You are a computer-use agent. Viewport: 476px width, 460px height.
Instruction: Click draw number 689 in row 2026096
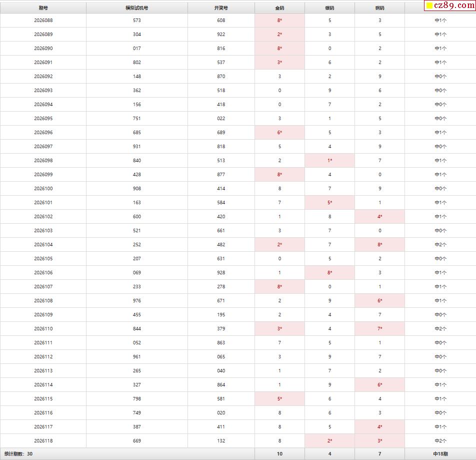pos(221,133)
